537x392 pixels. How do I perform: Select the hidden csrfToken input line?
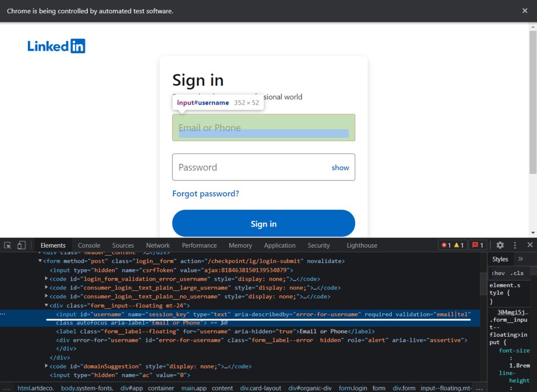171,270
